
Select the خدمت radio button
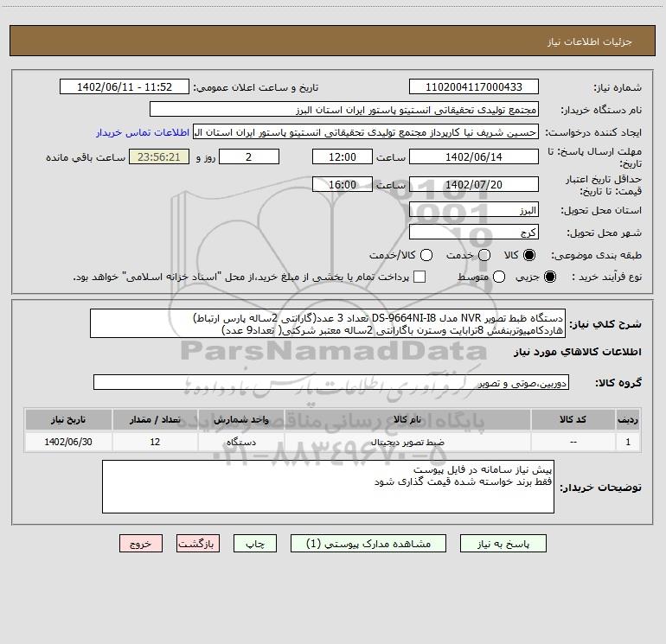[484, 255]
